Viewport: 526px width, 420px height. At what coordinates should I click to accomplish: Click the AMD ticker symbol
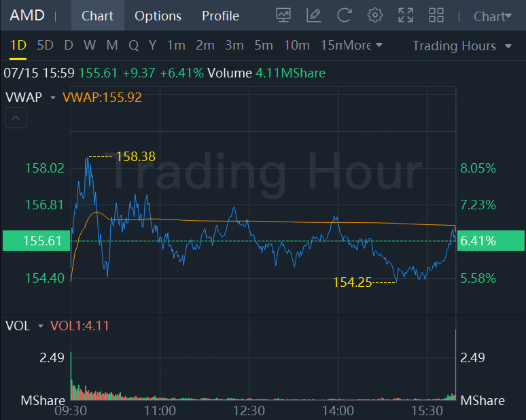click(x=26, y=16)
